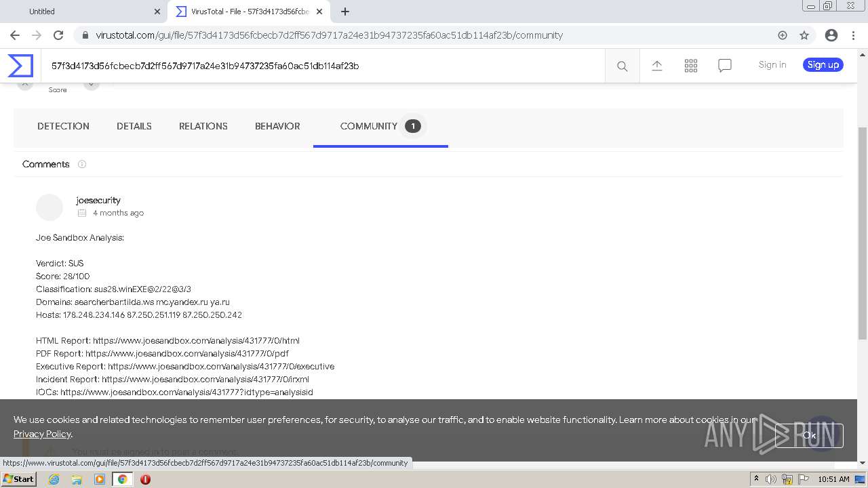
Task: Switch to DETECTION tab
Action: [x=63, y=126]
